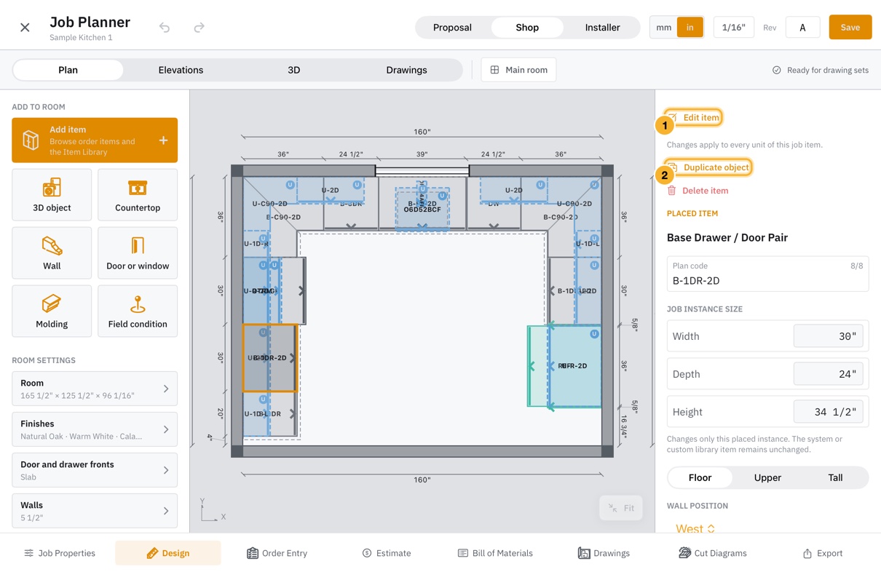
Task: Click the Fit view button
Action: [x=621, y=508]
